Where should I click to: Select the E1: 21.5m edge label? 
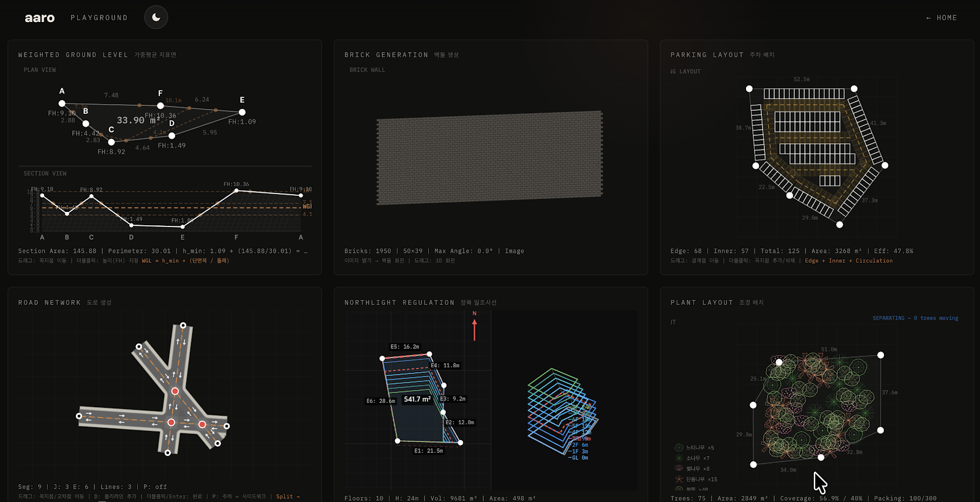pyautogui.click(x=429, y=451)
